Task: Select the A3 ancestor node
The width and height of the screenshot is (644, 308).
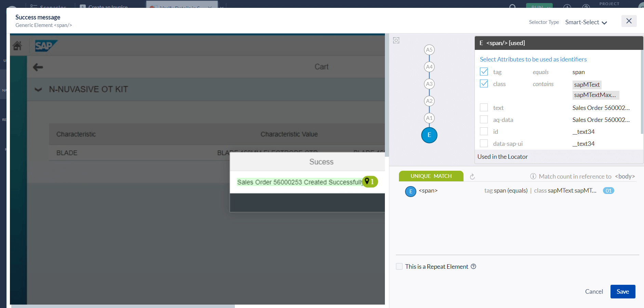Action: pos(429,84)
